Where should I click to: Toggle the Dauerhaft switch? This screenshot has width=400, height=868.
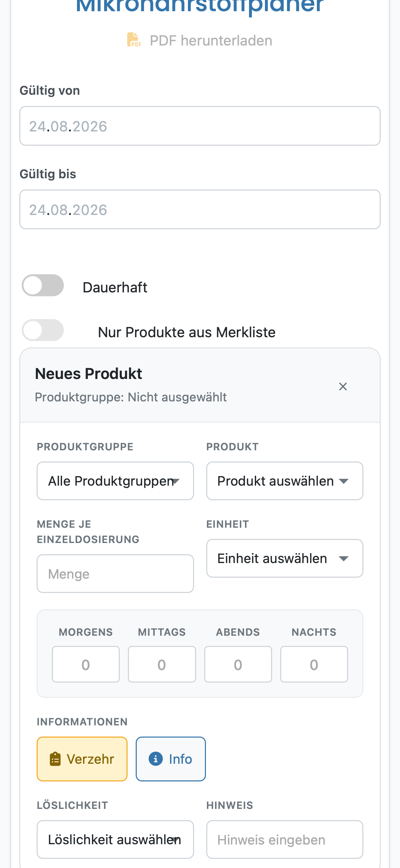(43, 285)
